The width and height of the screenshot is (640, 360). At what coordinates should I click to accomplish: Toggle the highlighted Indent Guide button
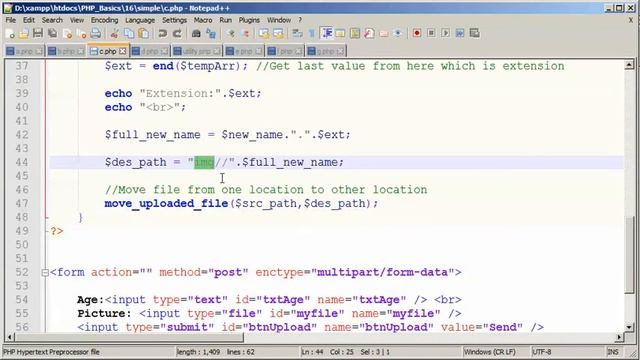[326, 33]
